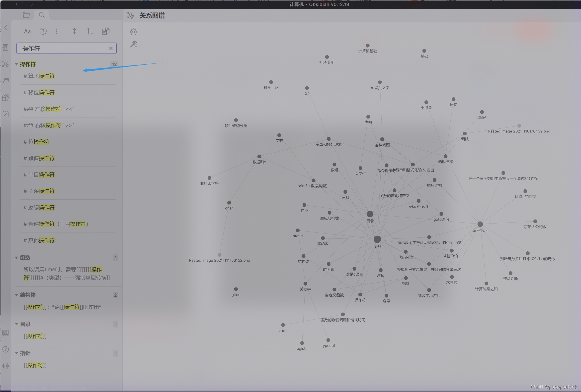581x392 pixels.
Task: Click the 编程练习 node in graph
Action: pyautogui.click(x=480, y=224)
